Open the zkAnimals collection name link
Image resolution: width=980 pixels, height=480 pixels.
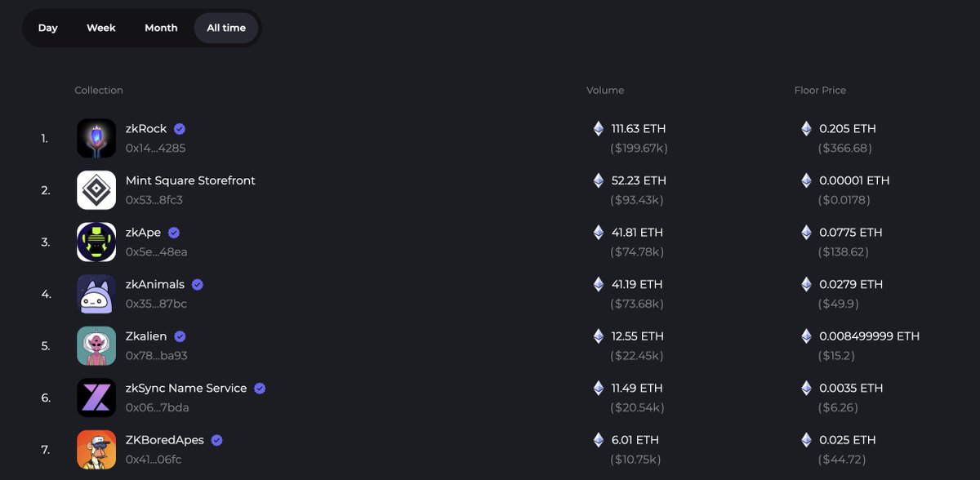click(155, 285)
